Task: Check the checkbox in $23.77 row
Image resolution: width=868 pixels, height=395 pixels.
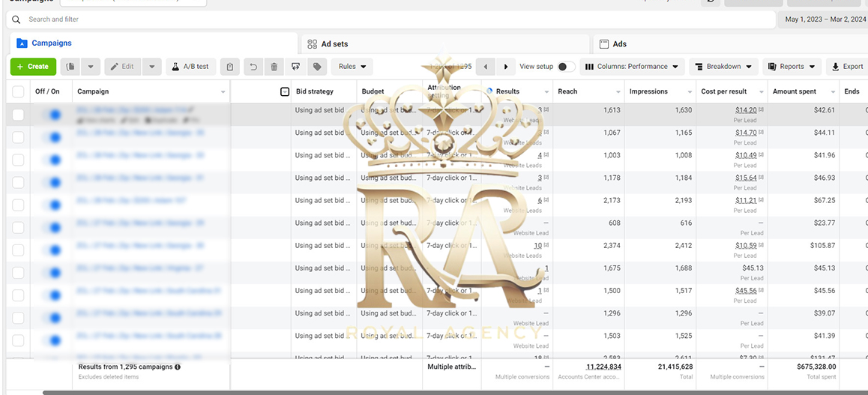Action: click(x=18, y=227)
